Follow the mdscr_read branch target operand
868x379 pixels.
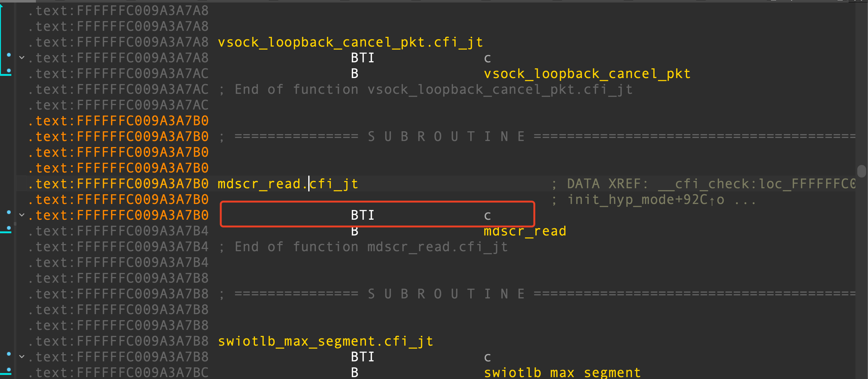tap(525, 231)
